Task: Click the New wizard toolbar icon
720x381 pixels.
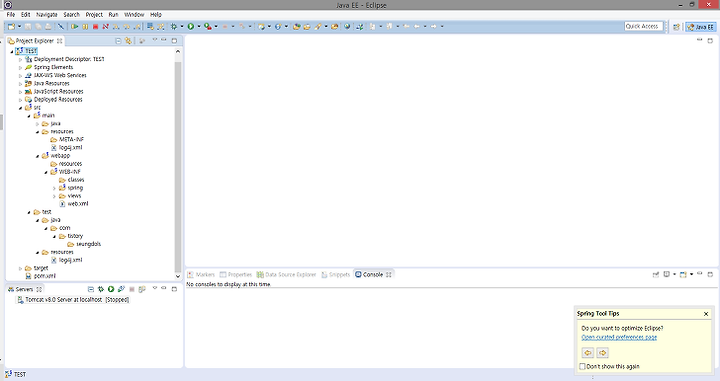Action: (x=11, y=27)
